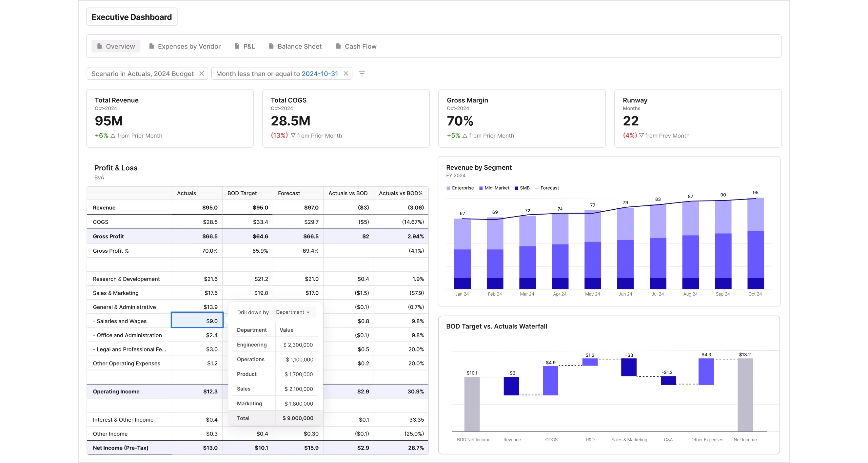This screenshot has height=463, width=868.
Task: Click the down triangle in Total COGS card
Action: coord(293,136)
